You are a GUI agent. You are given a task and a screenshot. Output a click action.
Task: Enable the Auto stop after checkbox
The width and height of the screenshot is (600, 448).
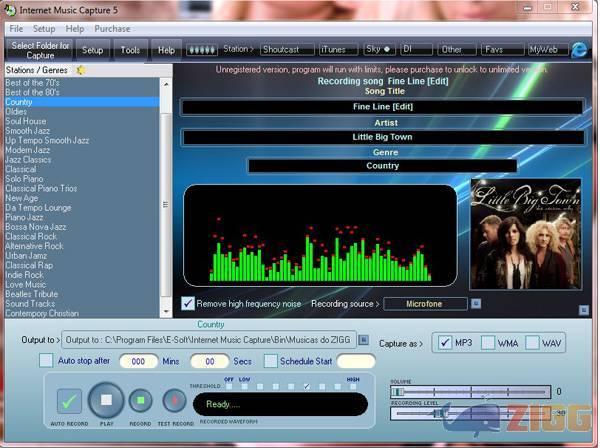[x=46, y=360]
